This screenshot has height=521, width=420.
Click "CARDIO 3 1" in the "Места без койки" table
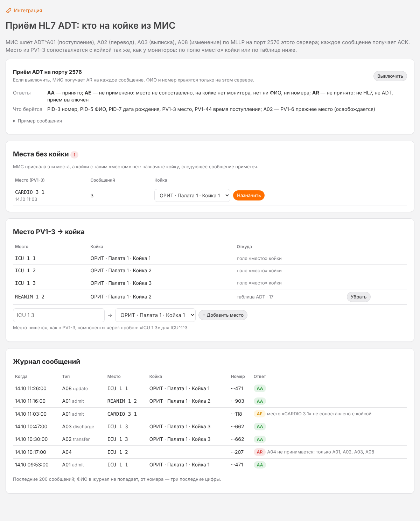[30, 192]
